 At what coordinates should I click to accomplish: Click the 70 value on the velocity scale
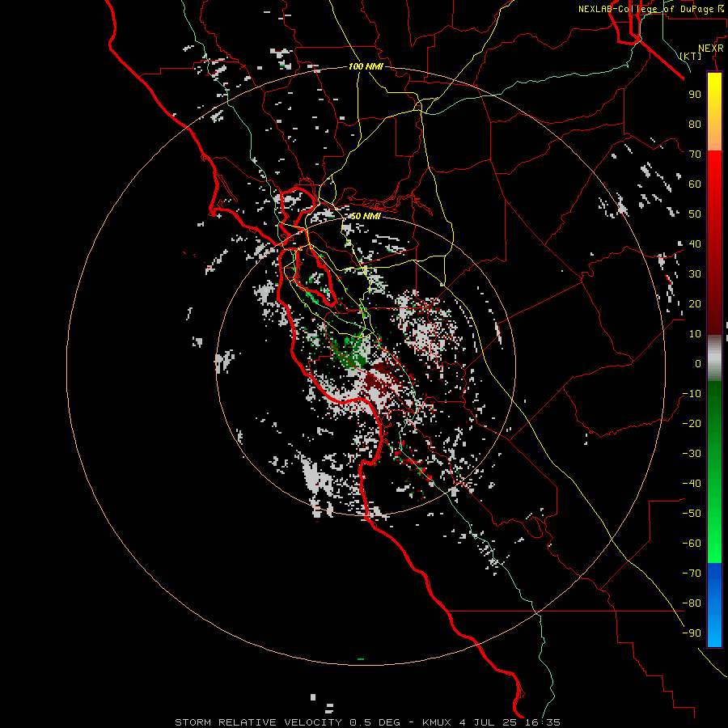tap(695, 154)
